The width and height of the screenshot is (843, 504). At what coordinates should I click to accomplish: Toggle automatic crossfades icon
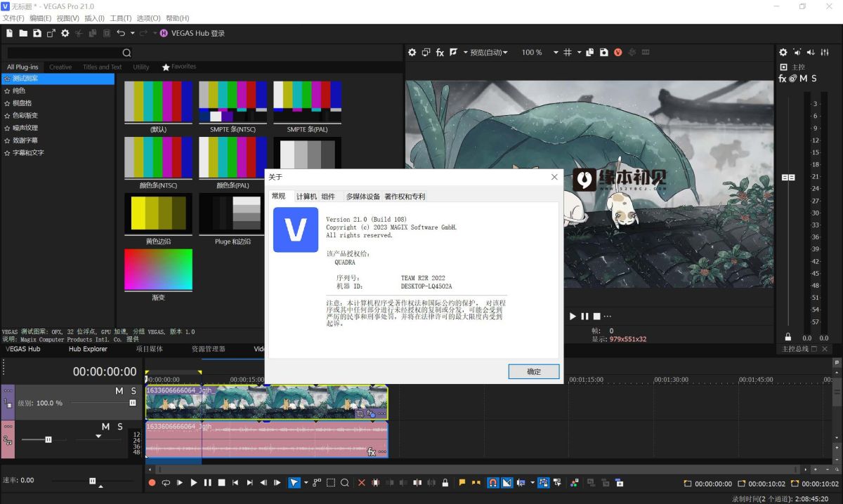point(507,483)
